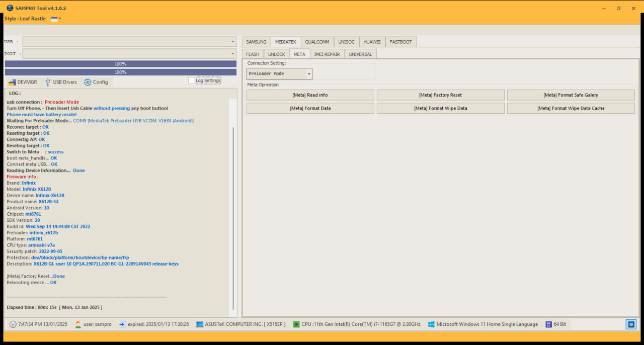The width and height of the screenshot is (644, 345).
Task: Click the expiry arrow icon in status bar
Action: point(122,324)
